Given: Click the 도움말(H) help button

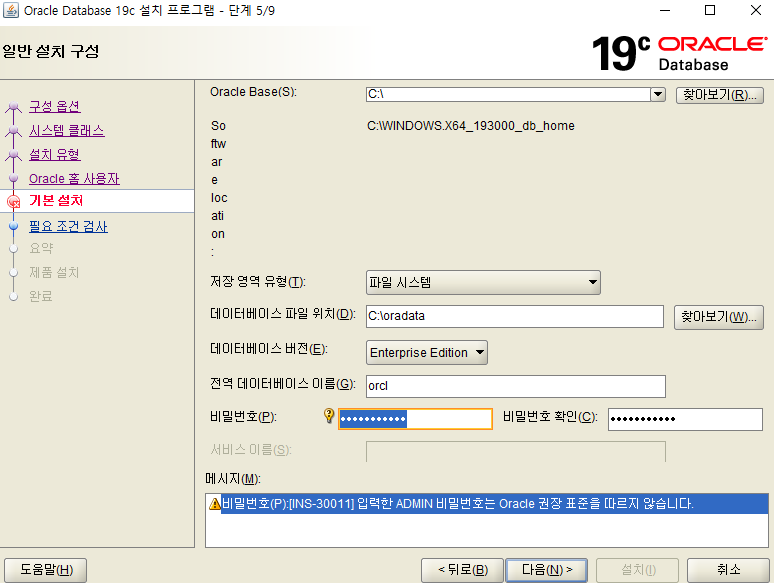Looking at the screenshot, I should point(46,570).
